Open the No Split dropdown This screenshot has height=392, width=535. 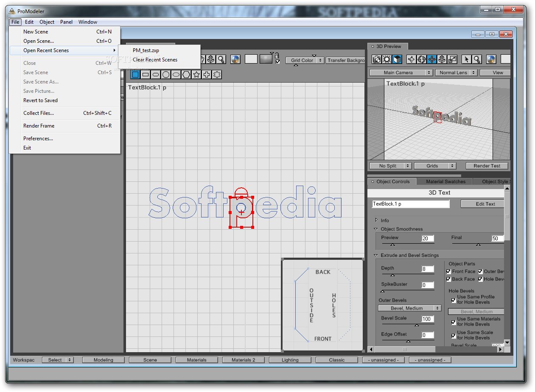coord(390,166)
